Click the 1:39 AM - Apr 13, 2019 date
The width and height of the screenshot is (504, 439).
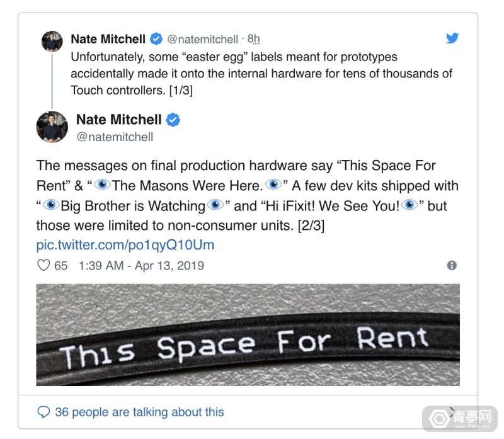point(141,265)
